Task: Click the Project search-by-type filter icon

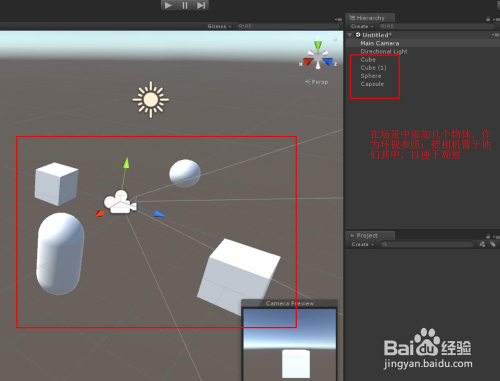Action: [482, 244]
